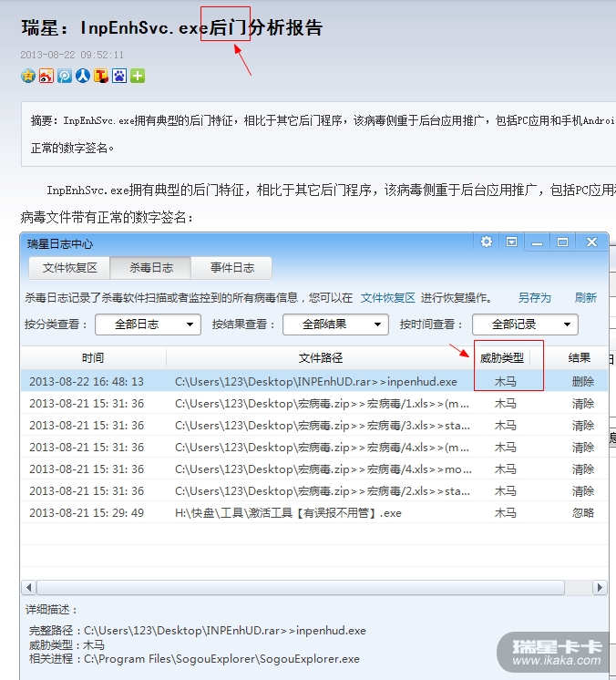Click timestamp 2013-08-22 16:48:13
This screenshot has height=680, width=616.
pyautogui.click(x=87, y=382)
